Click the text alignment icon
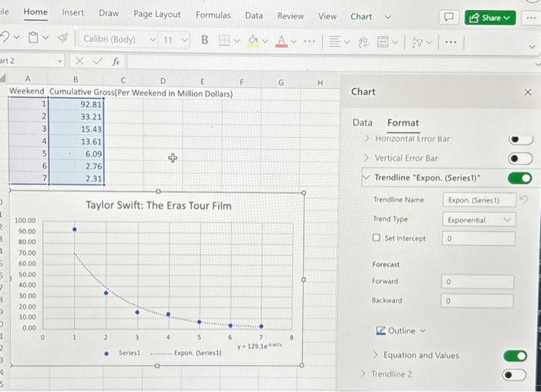The width and height of the screenshot is (541, 392). [x=335, y=42]
